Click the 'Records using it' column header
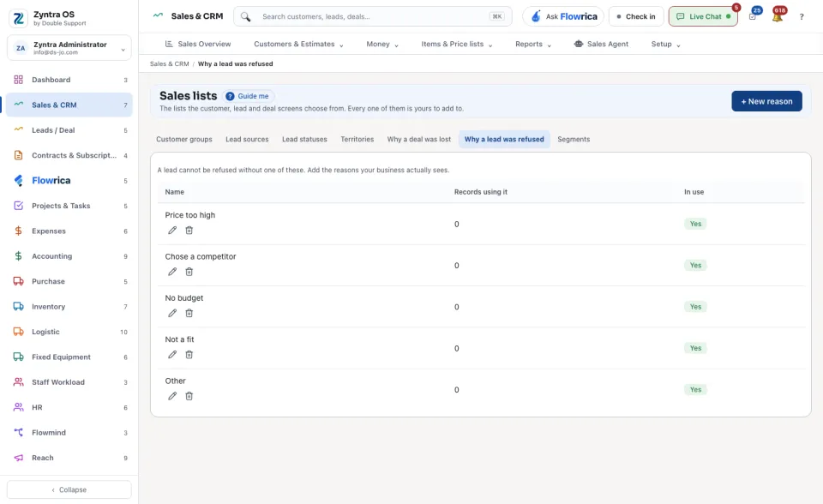Image resolution: width=823 pixels, height=504 pixels. (x=481, y=192)
